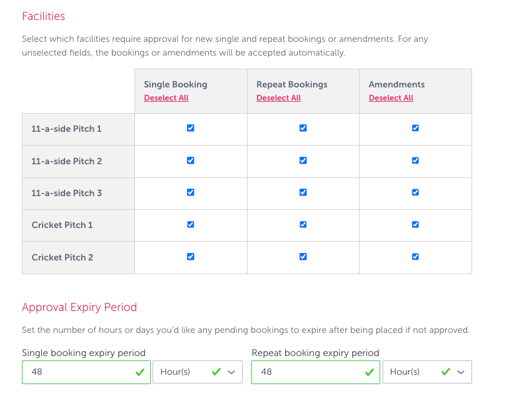Focus the repeat booking expiry period field
The width and height of the screenshot is (509, 401).
tap(316, 372)
